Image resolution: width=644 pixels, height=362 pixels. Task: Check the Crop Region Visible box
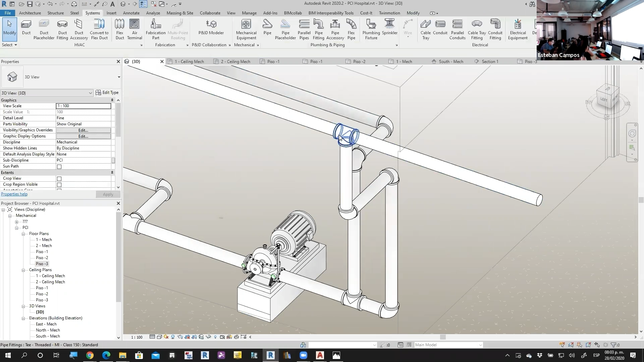[x=59, y=185]
